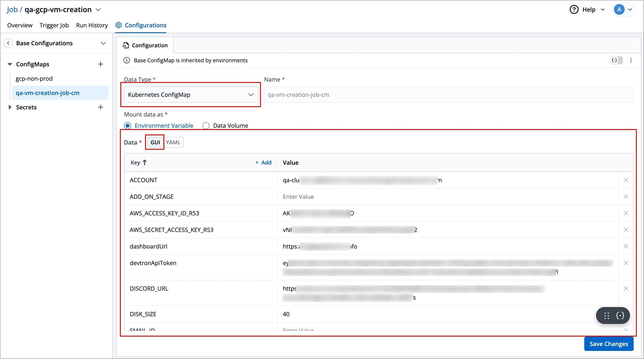Image resolution: width=644 pixels, height=359 pixels.
Task: Click the plus icon next to Secrets
Action: (101, 107)
